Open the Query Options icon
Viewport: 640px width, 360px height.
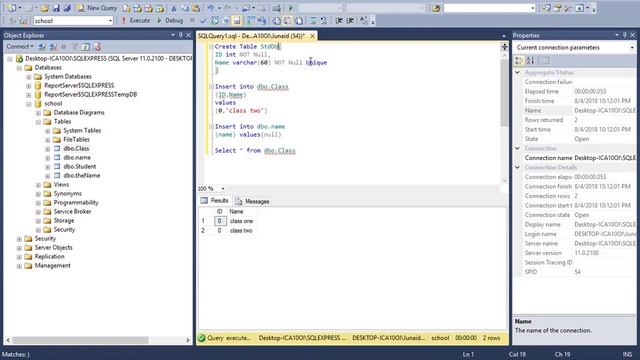(x=226, y=20)
